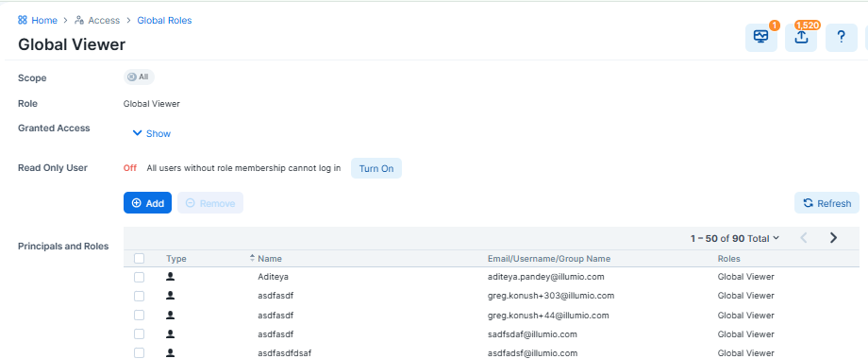Click the All scope pill
The height and width of the screenshot is (359, 868).
click(x=139, y=77)
